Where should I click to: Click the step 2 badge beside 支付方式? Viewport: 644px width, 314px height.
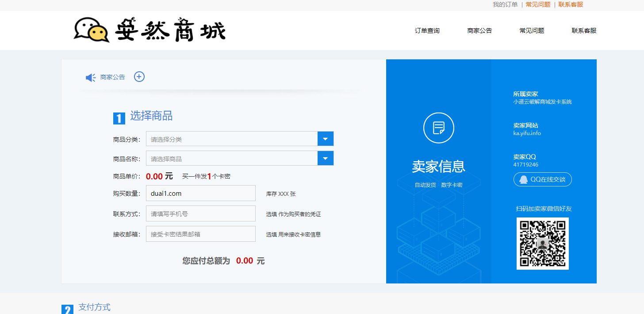tap(67, 309)
